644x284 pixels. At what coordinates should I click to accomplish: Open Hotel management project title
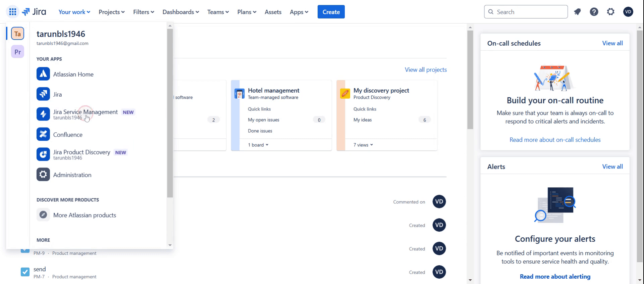click(274, 90)
